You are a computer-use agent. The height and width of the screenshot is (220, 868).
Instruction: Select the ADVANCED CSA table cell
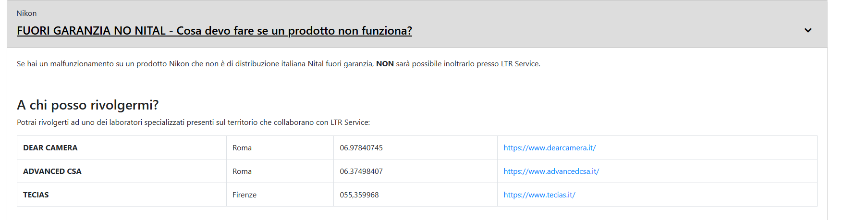[52, 171]
